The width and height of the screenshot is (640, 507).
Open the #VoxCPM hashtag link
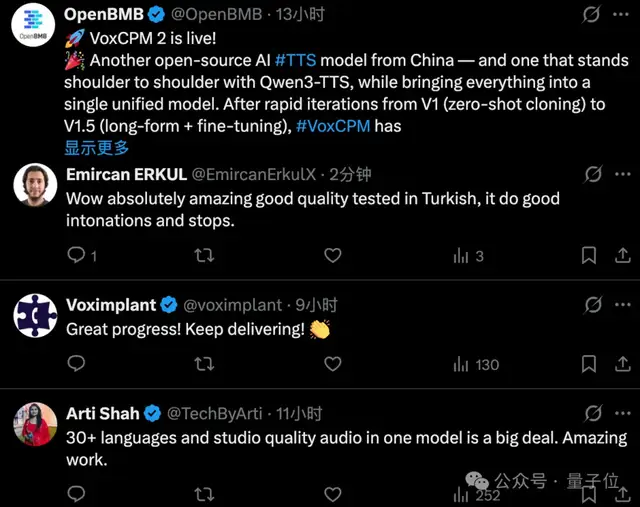click(335, 126)
